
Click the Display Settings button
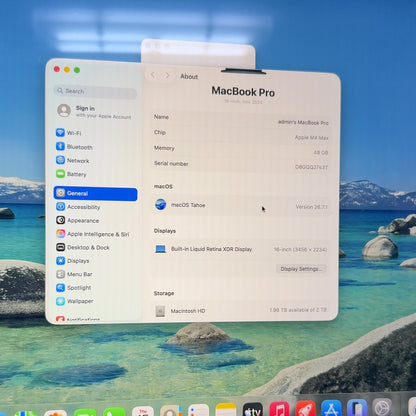(x=301, y=269)
